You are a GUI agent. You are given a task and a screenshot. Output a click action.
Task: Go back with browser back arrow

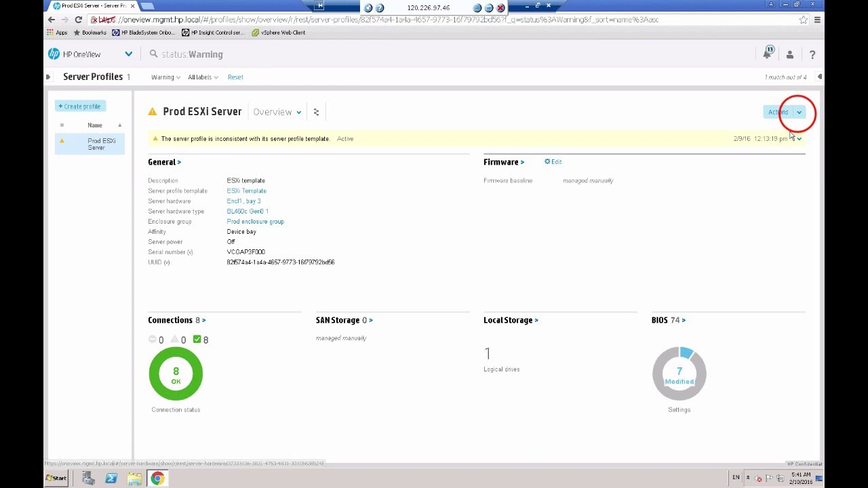[x=52, y=20]
